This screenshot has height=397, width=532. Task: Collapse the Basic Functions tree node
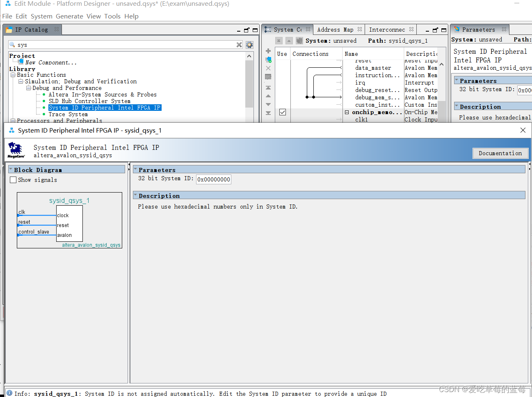click(x=13, y=75)
